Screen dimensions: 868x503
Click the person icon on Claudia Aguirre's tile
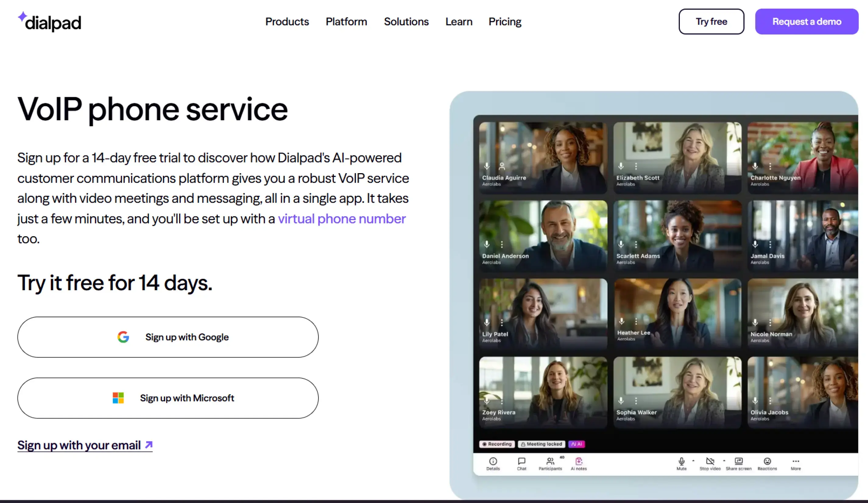click(502, 166)
